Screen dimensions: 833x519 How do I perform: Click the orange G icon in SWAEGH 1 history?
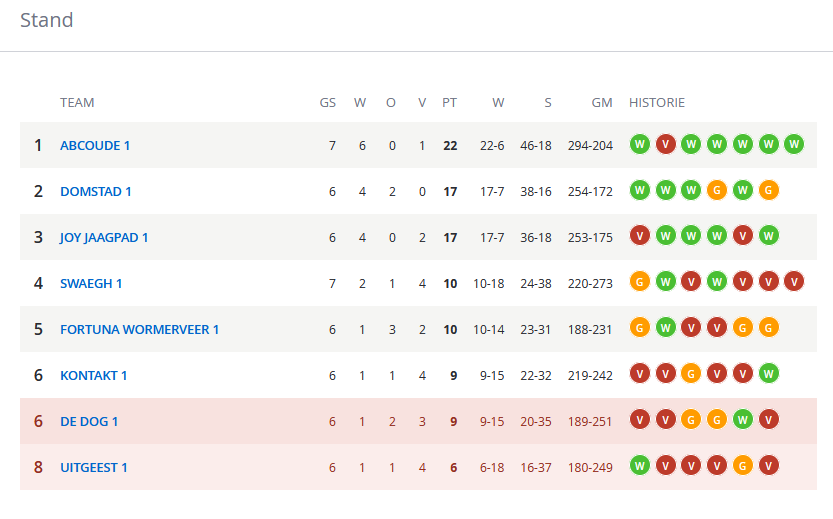(x=640, y=282)
